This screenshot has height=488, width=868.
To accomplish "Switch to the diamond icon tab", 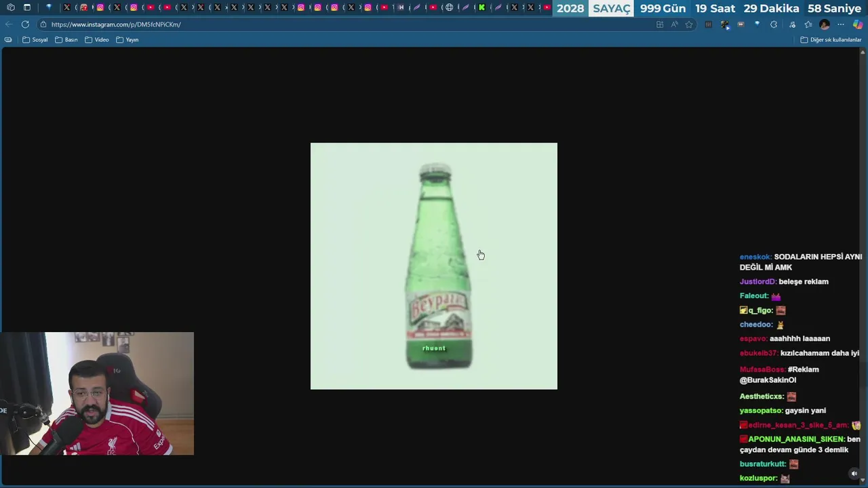I will click(49, 7).
